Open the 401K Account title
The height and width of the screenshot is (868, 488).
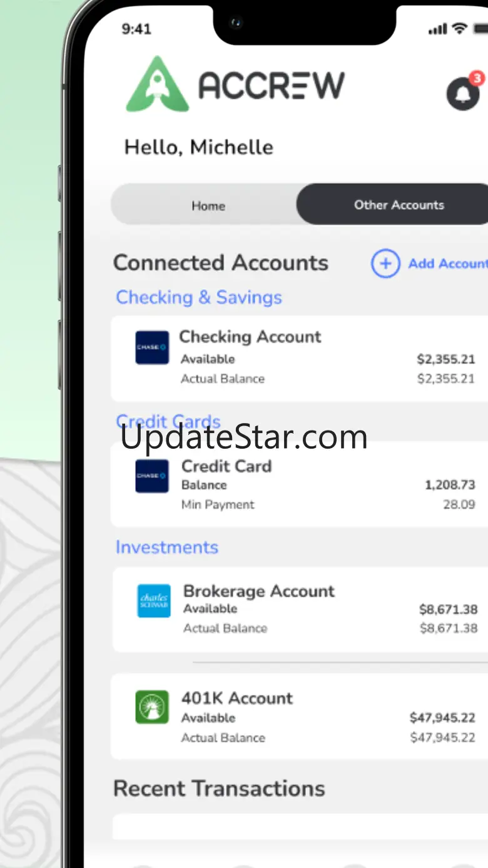tap(237, 698)
